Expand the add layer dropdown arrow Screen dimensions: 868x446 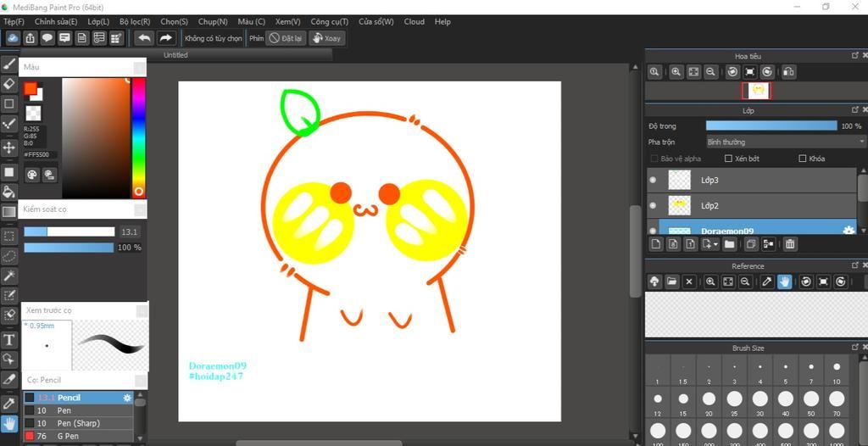coord(716,244)
